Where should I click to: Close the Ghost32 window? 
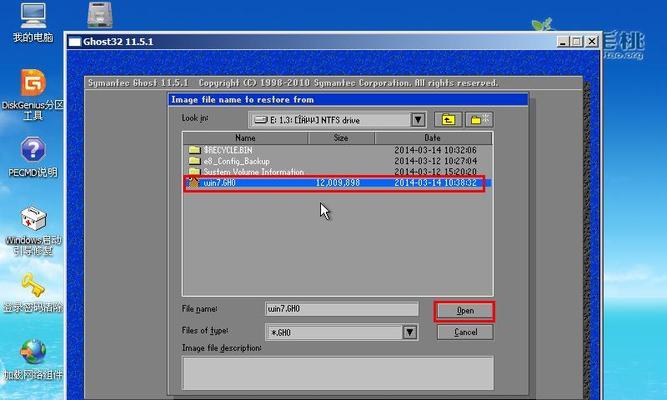pos(592,41)
